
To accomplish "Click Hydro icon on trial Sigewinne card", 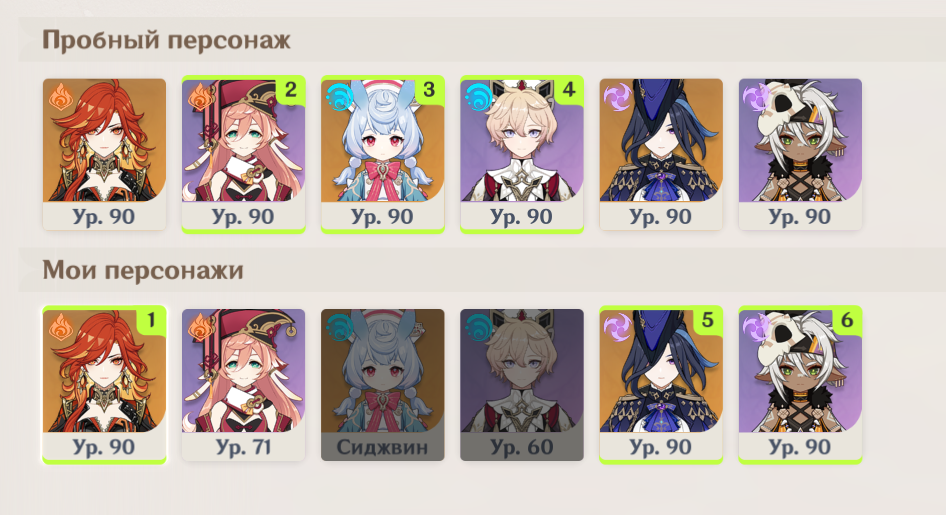I will pos(340,97).
